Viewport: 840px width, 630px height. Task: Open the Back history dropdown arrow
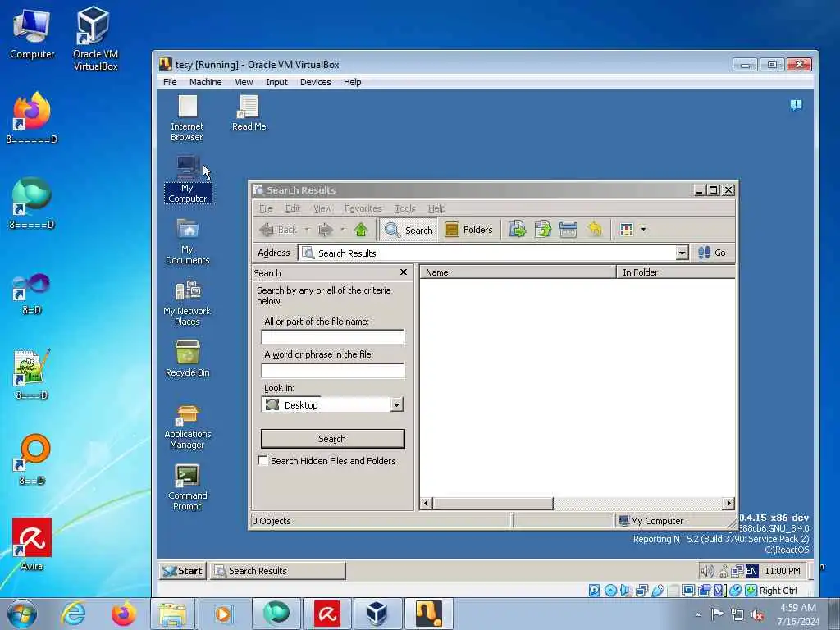pyautogui.click(x=307, y=230)
